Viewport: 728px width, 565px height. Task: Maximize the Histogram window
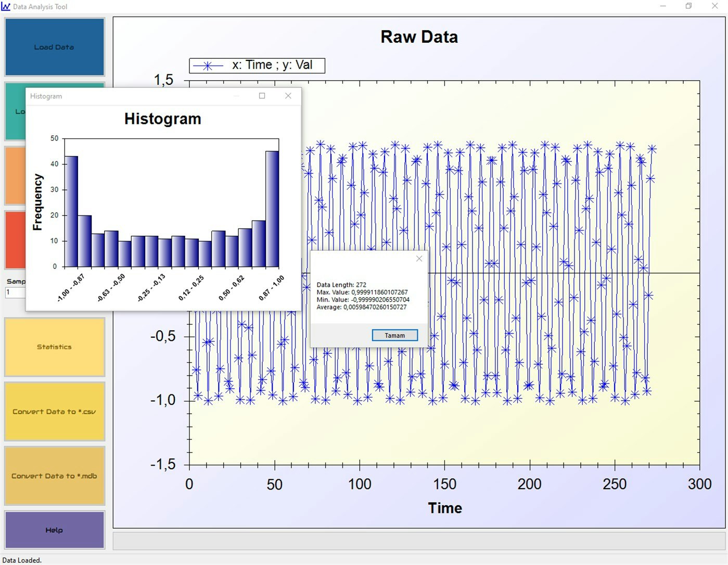[262, 96]
